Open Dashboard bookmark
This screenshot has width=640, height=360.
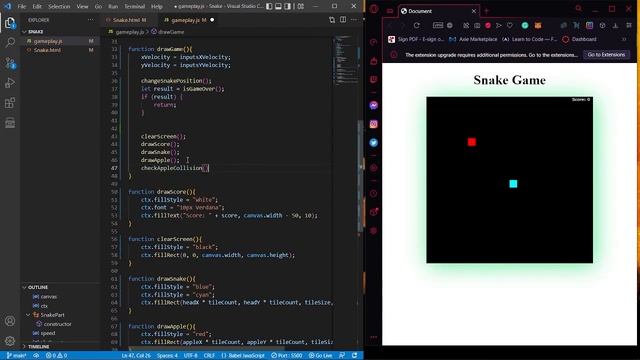pyautogui.click(x=580, y=39)
